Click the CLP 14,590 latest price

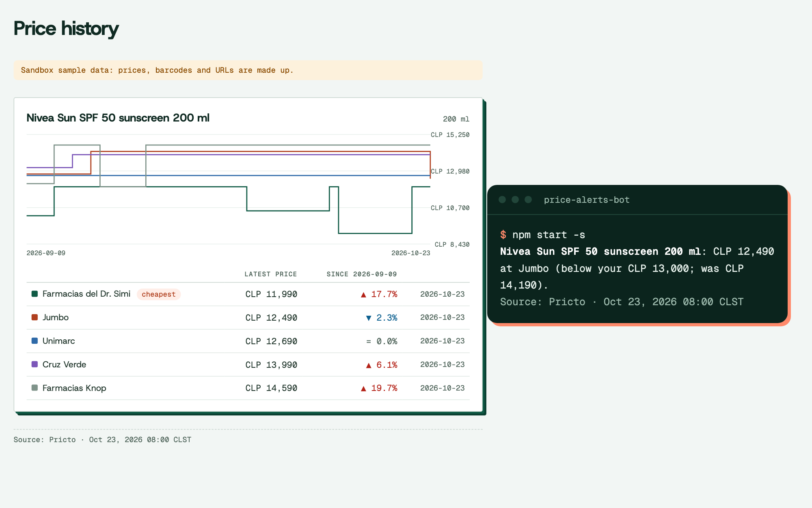coord(271,388)
